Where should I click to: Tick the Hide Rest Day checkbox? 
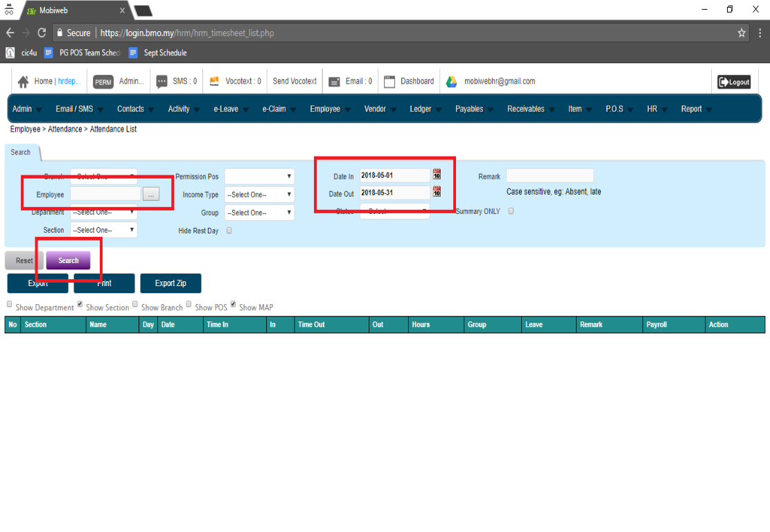point(229,230)
